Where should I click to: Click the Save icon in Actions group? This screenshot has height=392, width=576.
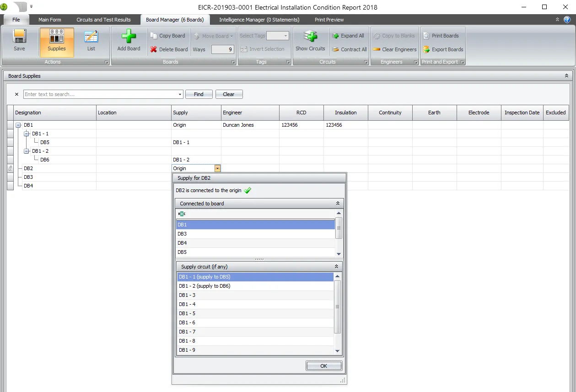tap(19, 41)
